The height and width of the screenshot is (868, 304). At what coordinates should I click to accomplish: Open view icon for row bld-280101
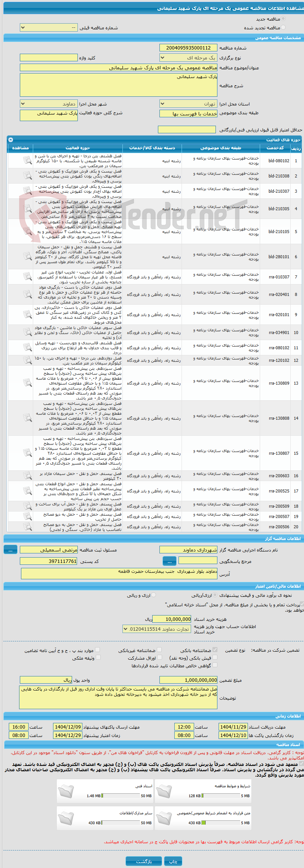[27, 257]
